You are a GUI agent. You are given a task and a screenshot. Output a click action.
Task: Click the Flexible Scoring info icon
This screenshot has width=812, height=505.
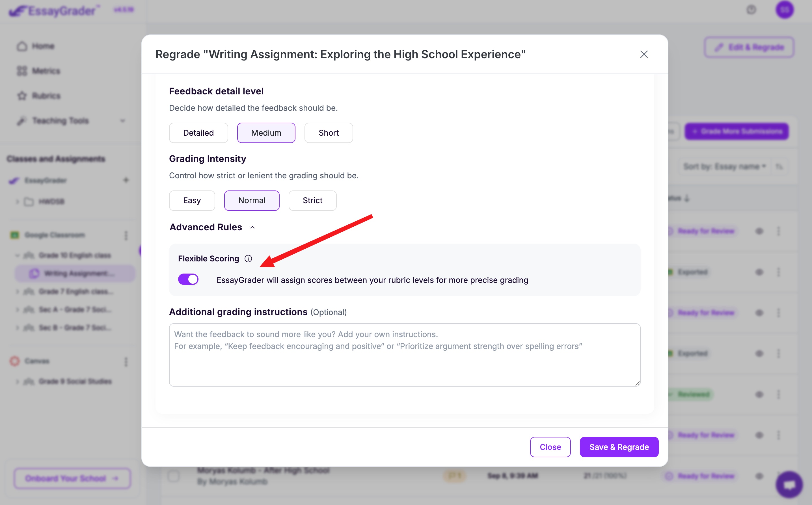coord(248,259)
